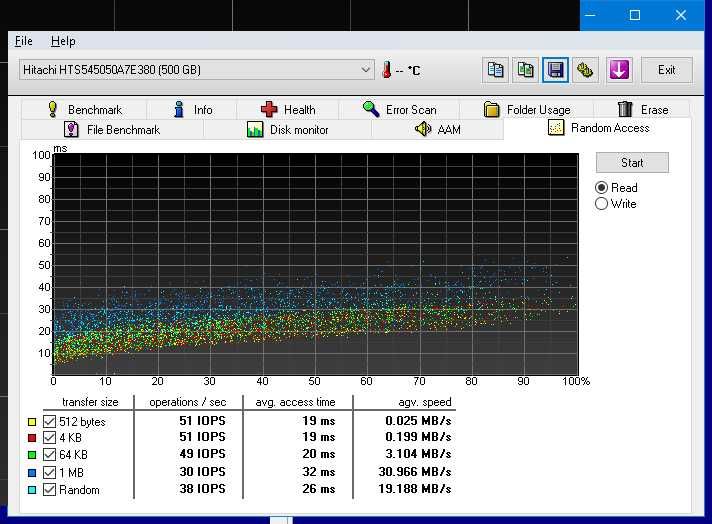The image size is (712, 524).
Task: Open the options wrench icon
Action: point(585,70)
